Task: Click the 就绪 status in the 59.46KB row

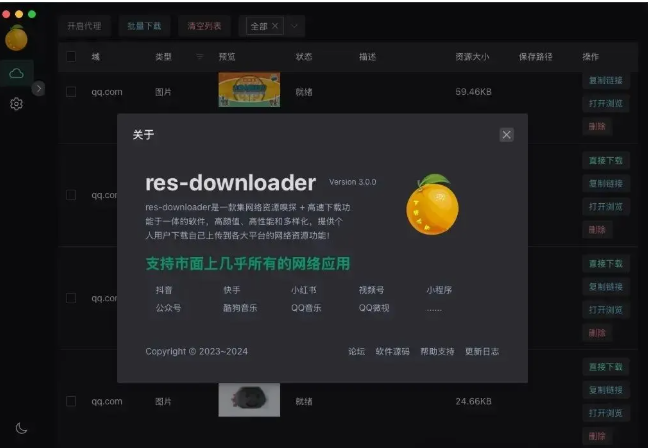Action: 304,92
